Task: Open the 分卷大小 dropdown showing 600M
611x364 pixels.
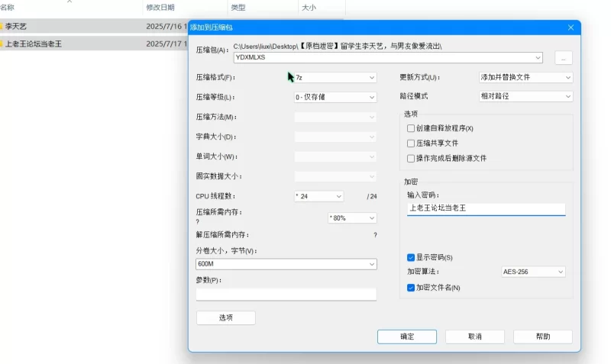Action: click(286, 264)
